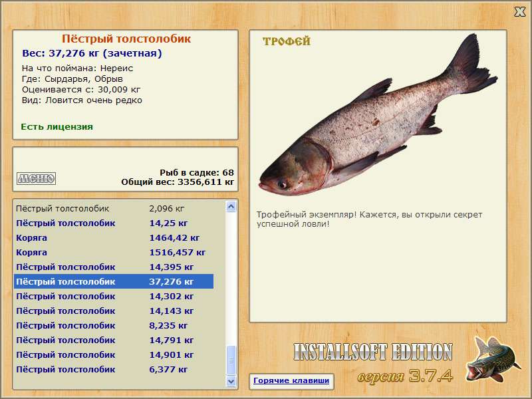Close the trophy window with X
The height and width of the screenshot is (399, 532).
pyautogui.click(x=519, y=11)
